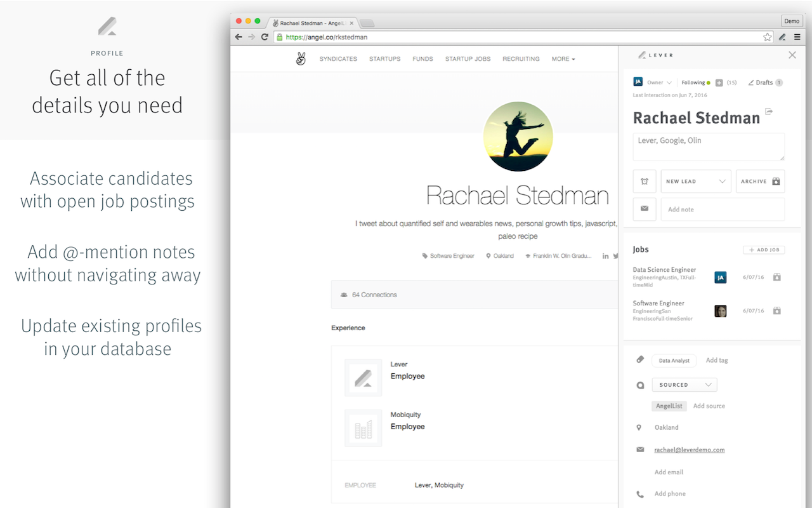Open STARTUPS in AngelList navigation
This screenshot has width=812, height=508.
(385, 59)
